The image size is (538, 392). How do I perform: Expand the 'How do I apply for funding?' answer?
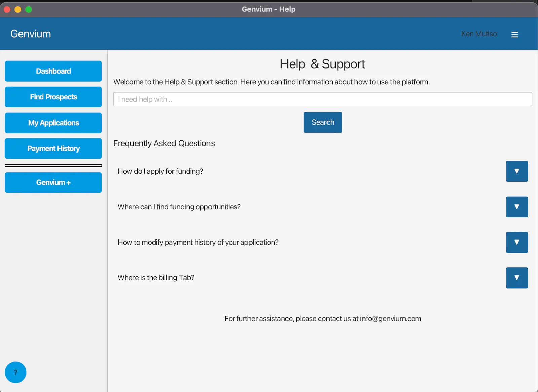pyautogui.click(x=517, y=171)
